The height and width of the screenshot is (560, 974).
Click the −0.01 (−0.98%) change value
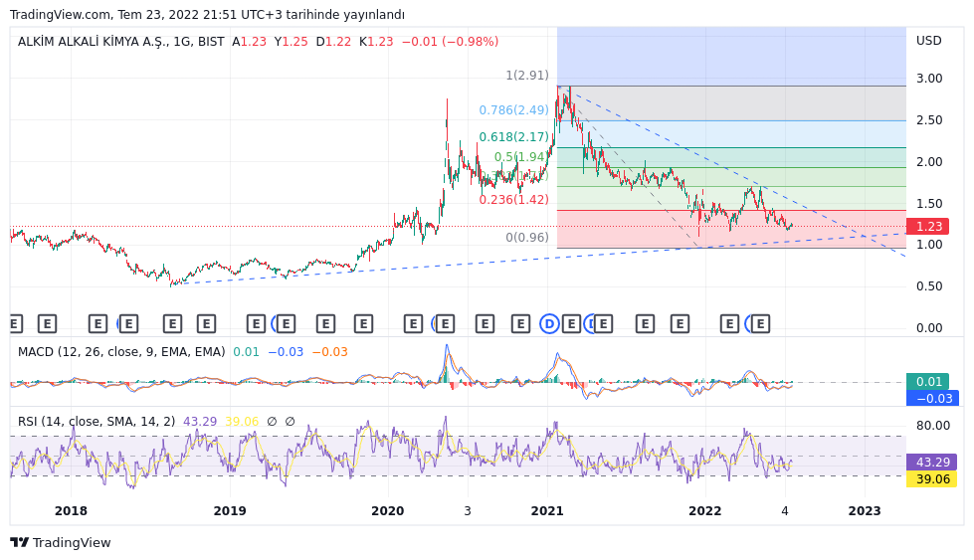coord(451,42)
